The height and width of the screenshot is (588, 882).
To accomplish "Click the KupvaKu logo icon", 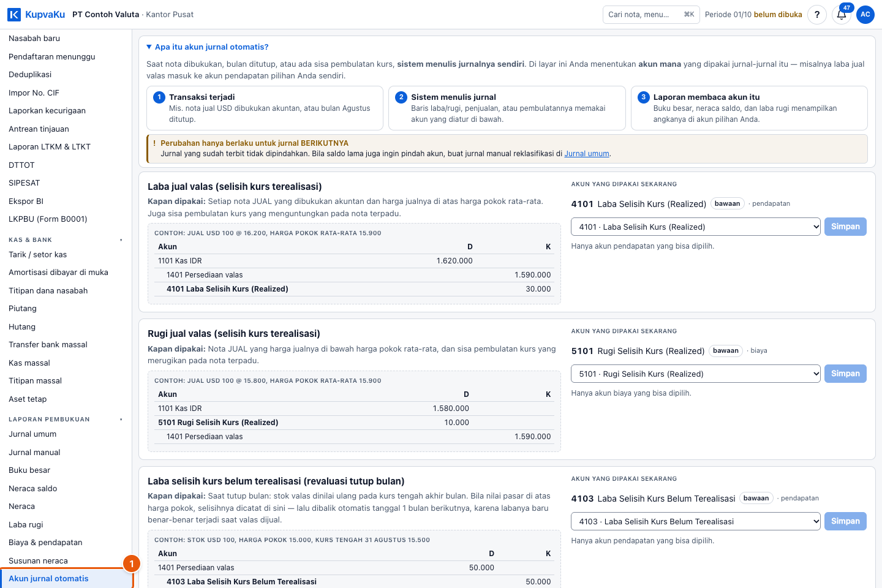I will click(14, 15).
